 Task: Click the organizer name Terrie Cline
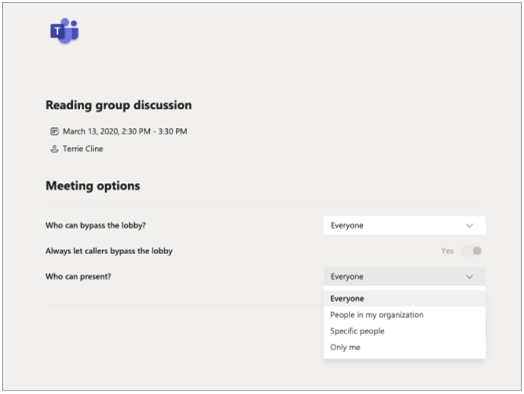83,149
